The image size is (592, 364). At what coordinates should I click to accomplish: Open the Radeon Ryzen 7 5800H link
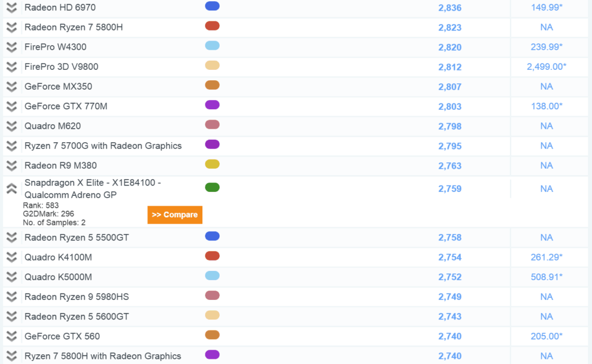[x=73, y=27]
